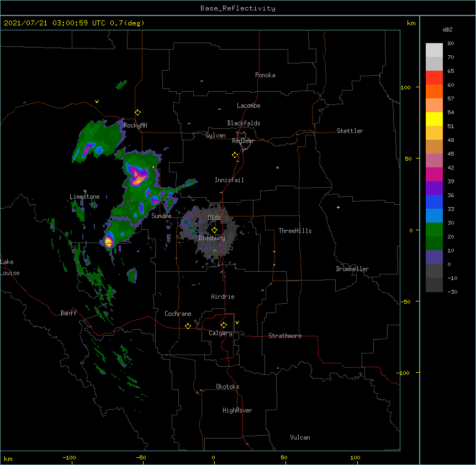Click the red 60-65 dBZ legend swatch
476x465 pixels.
[x=434, y=78]
